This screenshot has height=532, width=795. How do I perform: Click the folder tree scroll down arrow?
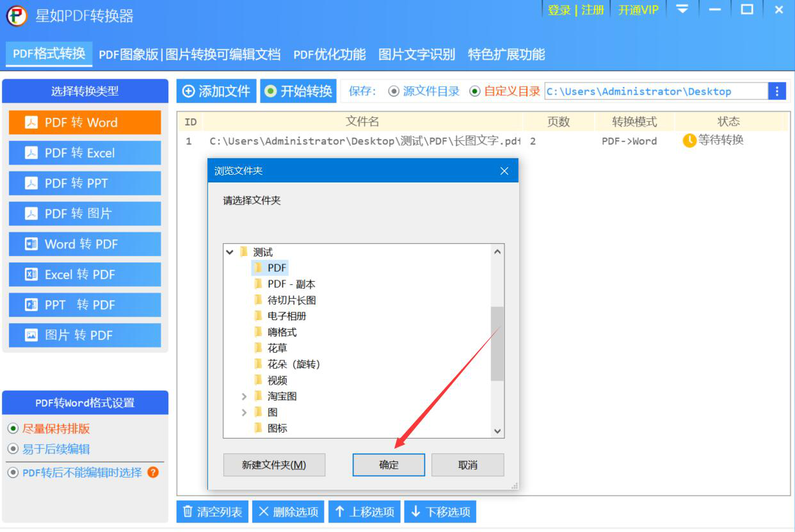(x=497, y=431)
